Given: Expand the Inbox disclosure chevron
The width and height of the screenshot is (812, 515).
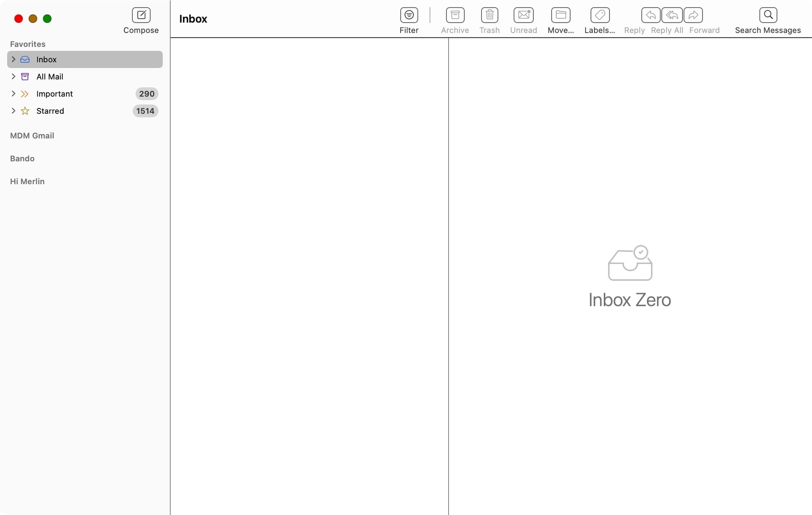Looking at the screenshot, I should [x=13, y=59].
